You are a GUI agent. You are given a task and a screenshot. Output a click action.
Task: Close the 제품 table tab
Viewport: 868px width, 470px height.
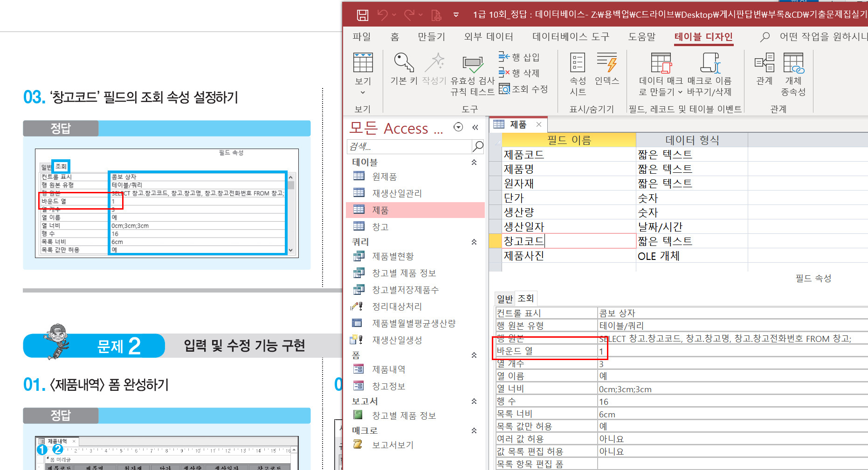tap(539, 124)
